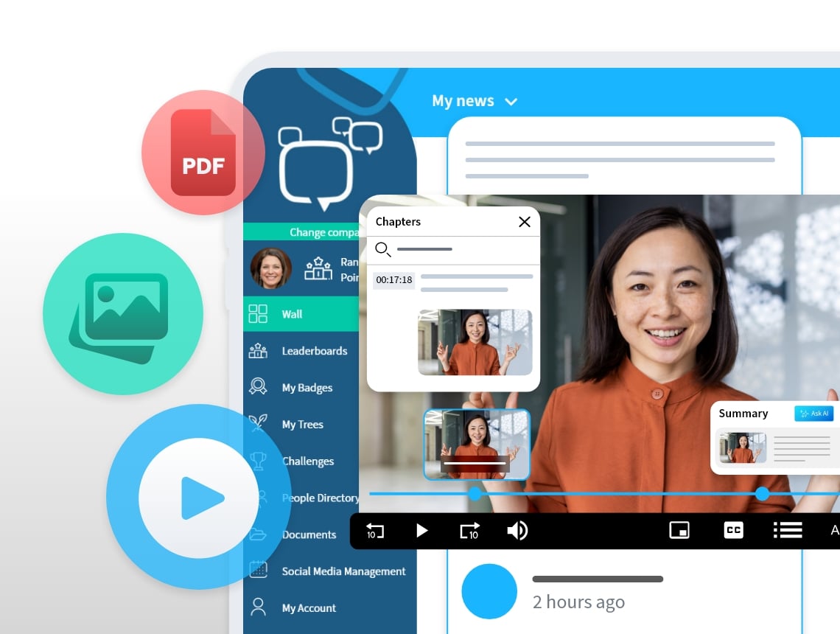Open People Directory menu item
The width and height of the screenshot is (840, 634).
click(x=321, y=498)
